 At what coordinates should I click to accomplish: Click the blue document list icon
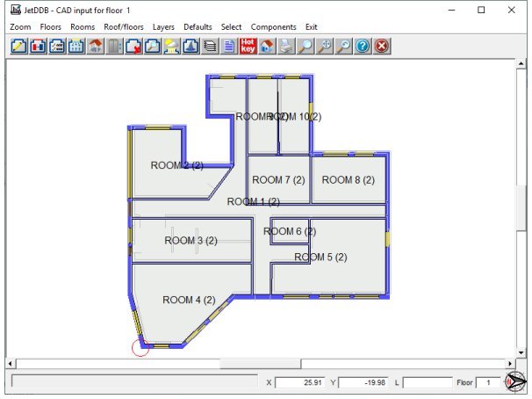[229, 46]
